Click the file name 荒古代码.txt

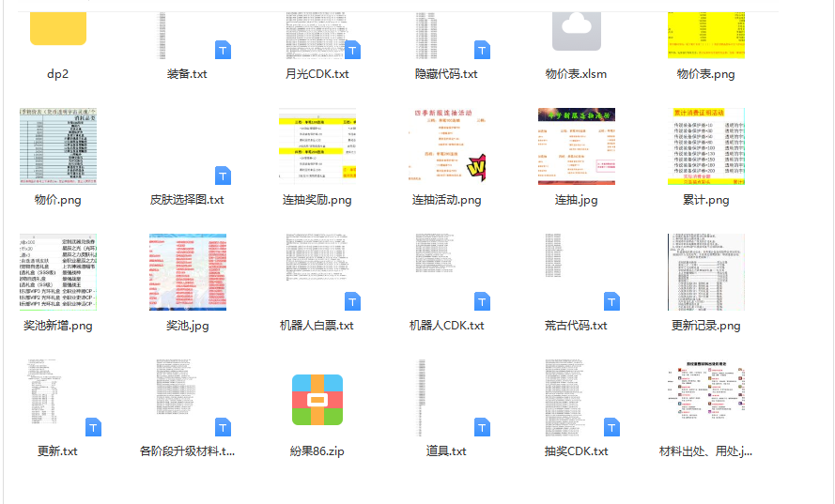[x=576, y=325]
